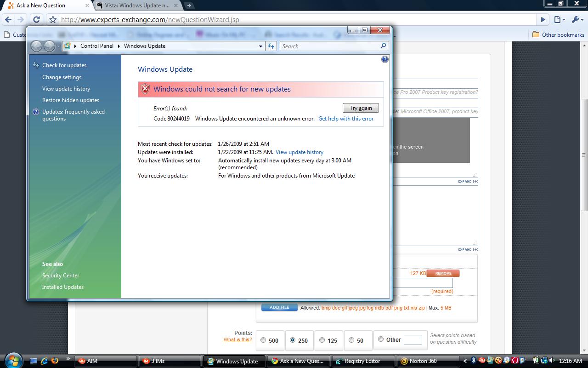
Task: Open AIM from the taskbar
Action: [x=106, y=361]
